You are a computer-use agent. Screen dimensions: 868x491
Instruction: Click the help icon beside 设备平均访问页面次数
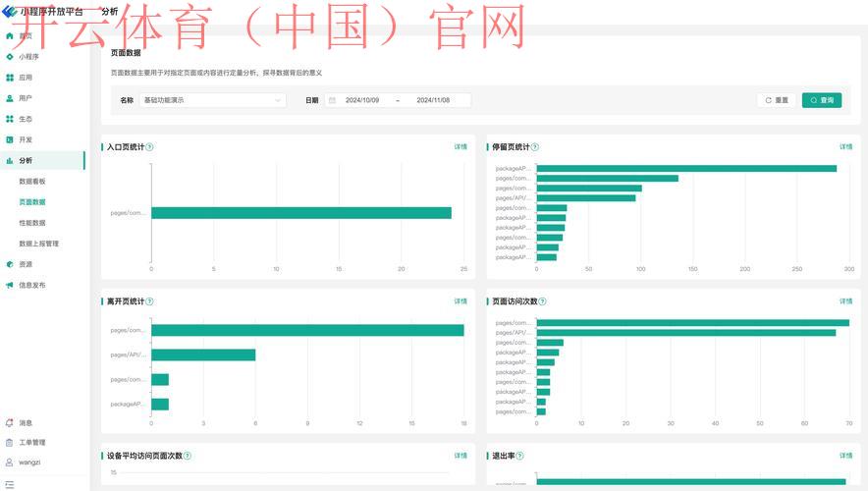[188, 456]
